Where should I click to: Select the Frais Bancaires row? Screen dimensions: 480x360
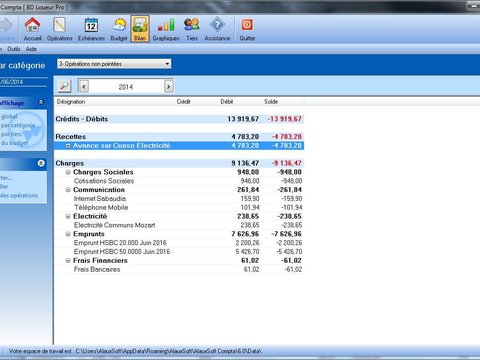point(179,269)
